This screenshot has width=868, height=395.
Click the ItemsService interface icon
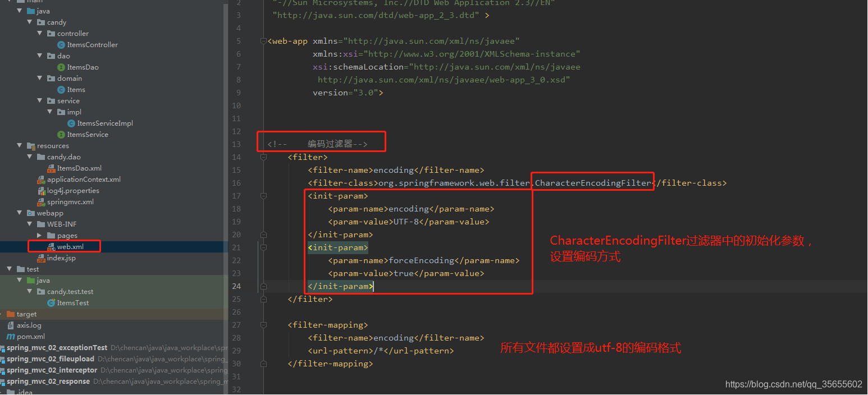(61, 135)
